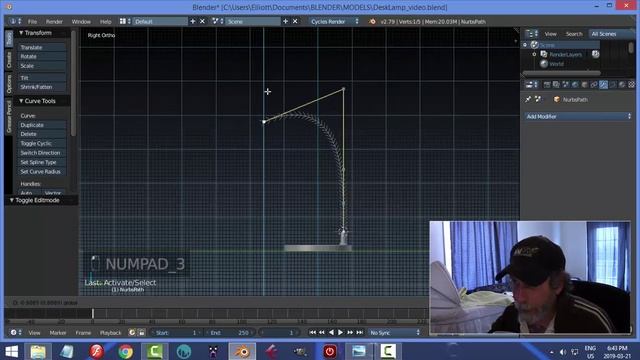
Task: Delete the current scene
Action: [x=295, y=21]
